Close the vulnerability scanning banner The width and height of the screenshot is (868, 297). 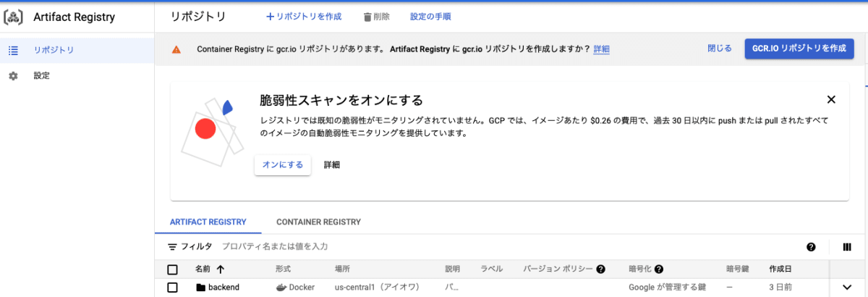pos(831,100)
